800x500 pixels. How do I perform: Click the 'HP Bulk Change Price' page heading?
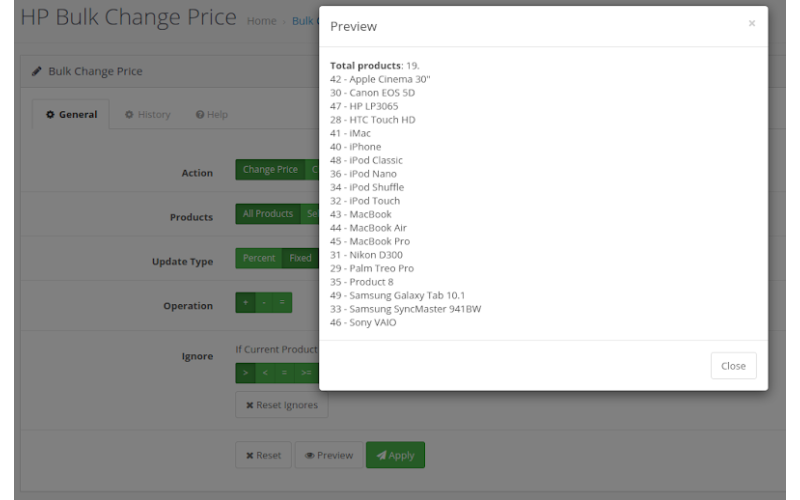128,17
